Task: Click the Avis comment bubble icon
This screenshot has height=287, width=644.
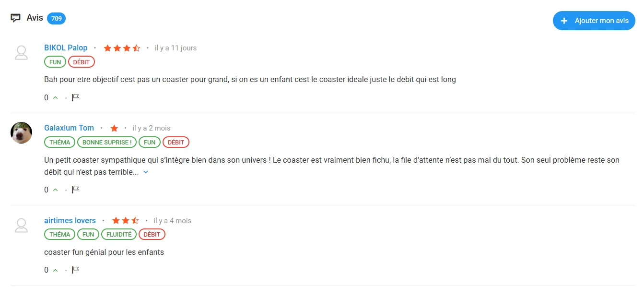Action: coord(15,18)
